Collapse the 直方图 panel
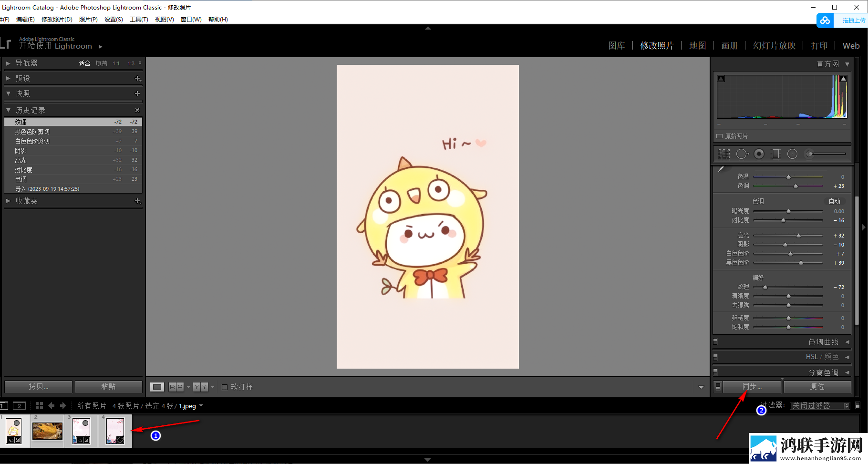This screenshot has width=868, height=464. pyautogui.click(x=847, y=64)
